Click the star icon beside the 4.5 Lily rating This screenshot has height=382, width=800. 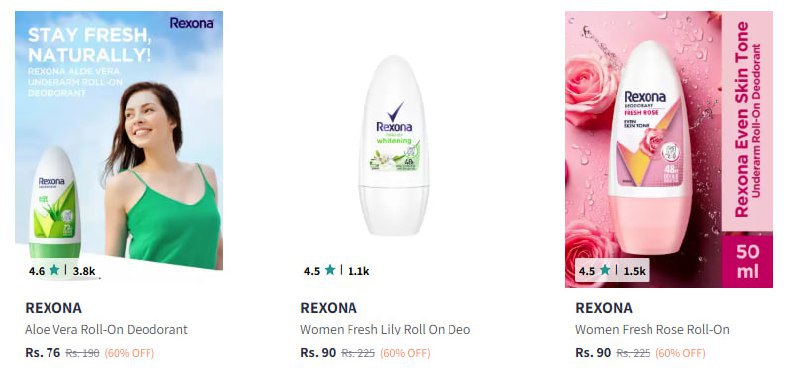click(x=330, y=270)
